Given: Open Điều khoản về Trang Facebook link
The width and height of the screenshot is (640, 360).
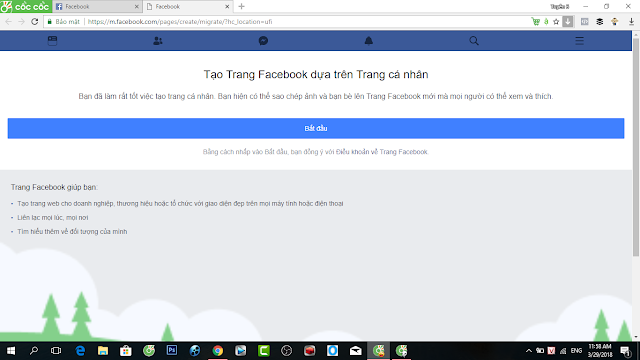Looking at the screenshot, I should (x=382, y=152).
